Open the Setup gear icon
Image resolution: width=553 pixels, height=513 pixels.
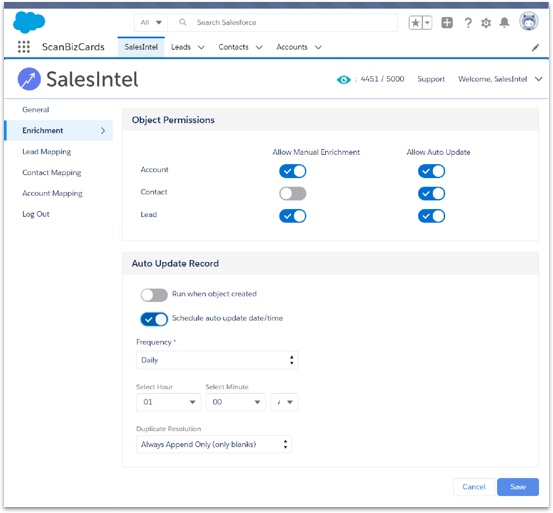pos(486,23)
